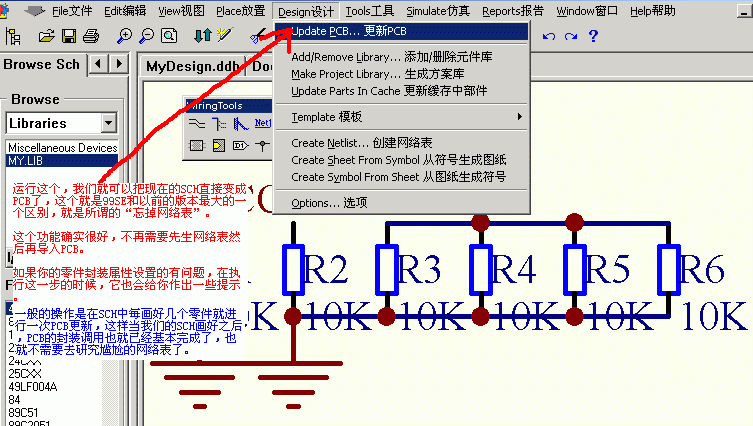The height and width of the screenshot is (426, 753).
Task: Select the Place Port D1 tool
Action: (x=241, y=145)
